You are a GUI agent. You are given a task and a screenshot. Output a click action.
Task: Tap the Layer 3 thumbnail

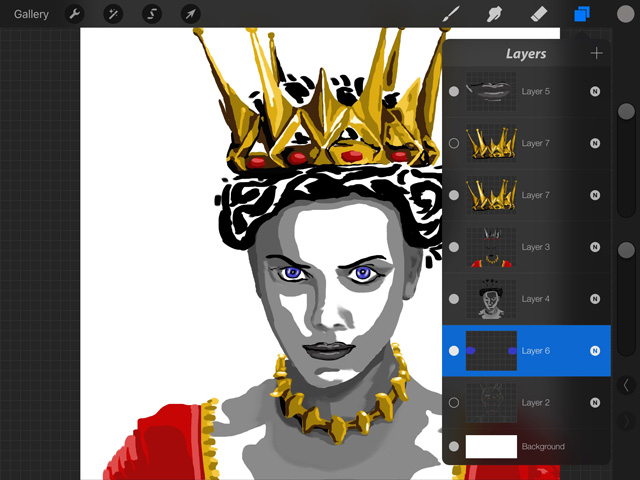point(491,247)
